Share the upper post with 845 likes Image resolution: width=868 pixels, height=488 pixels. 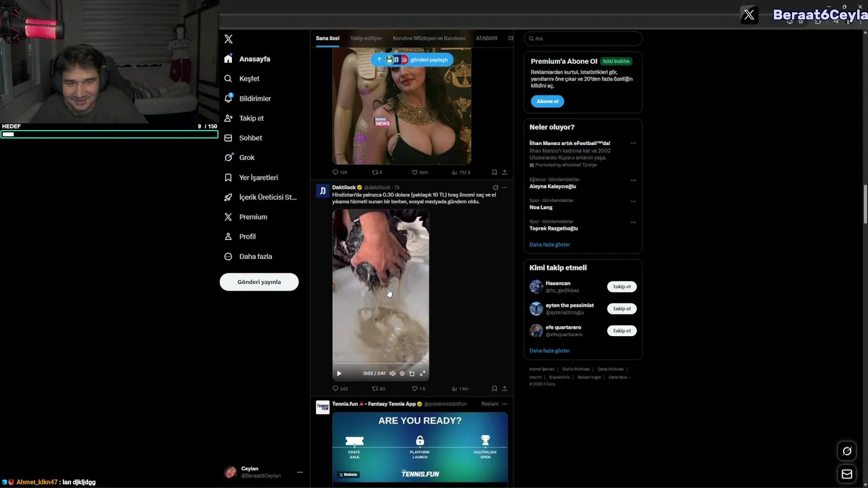coord(505,172)
